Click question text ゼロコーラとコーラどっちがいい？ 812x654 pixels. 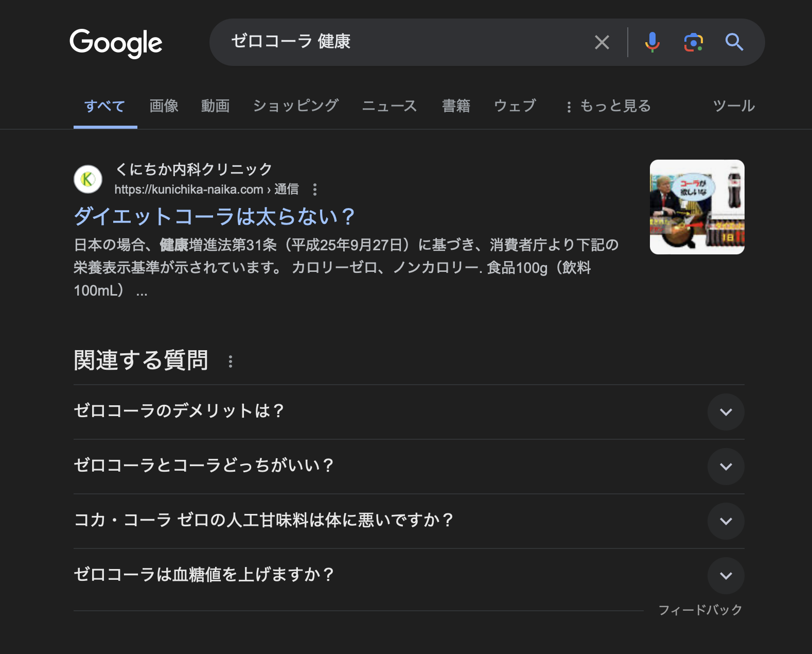pos(204,466)
